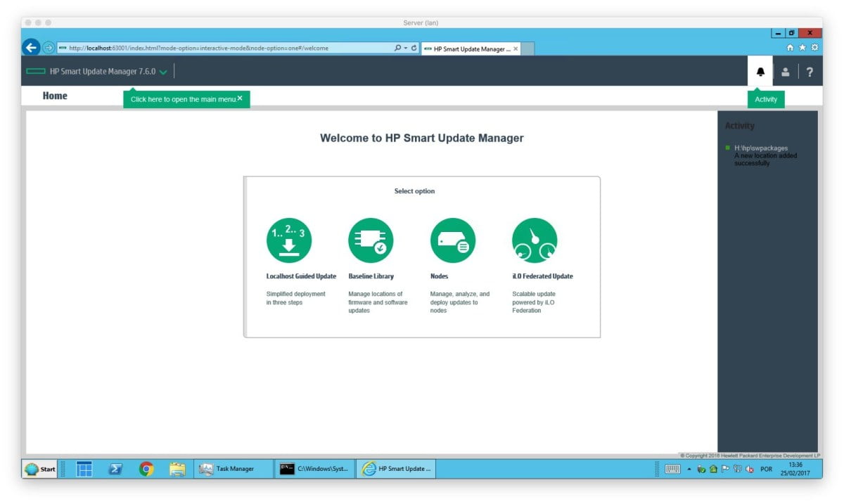Click the Activity bell icon
The image size is (844, 504).
(760, 72)
